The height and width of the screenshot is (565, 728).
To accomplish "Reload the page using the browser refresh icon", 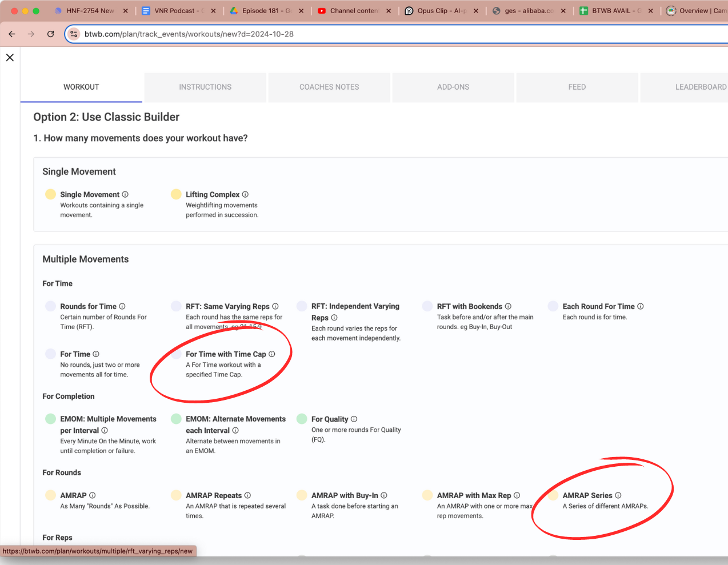I will coord(50,34).
